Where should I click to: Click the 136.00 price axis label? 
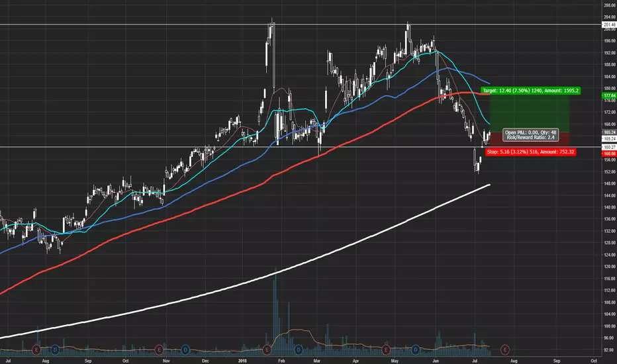[x=610, y=219]
